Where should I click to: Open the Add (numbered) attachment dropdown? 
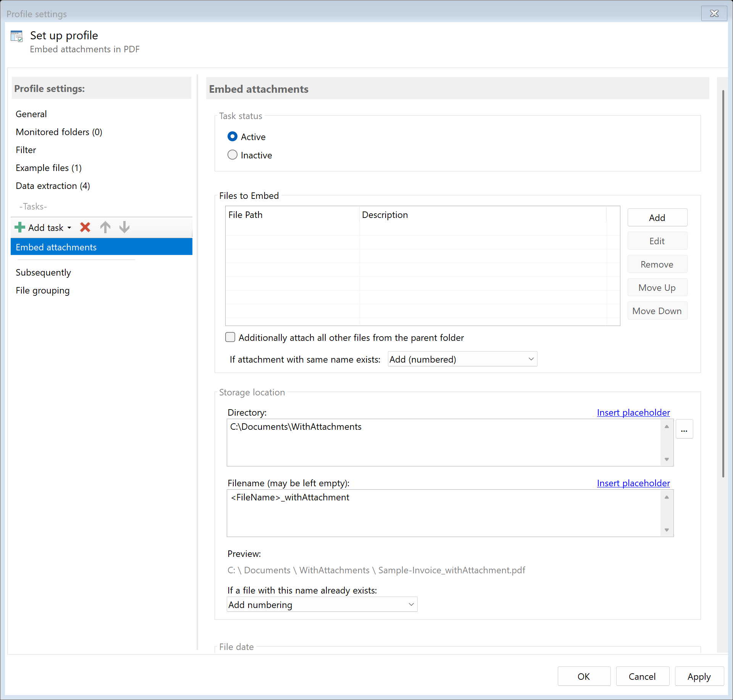(x=462, y=359)
